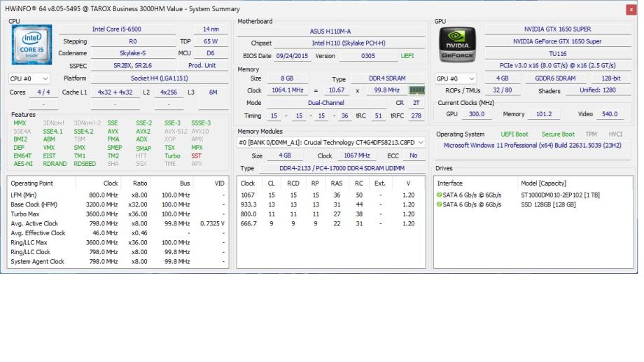
Task: Click the memory clock 1064.1 MHz value
Action: click(x=288, y=90)
